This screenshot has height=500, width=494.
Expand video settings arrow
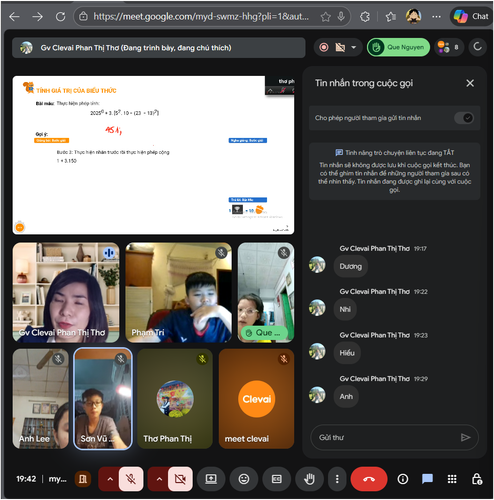pyautogui.click(x=159, y=479)
